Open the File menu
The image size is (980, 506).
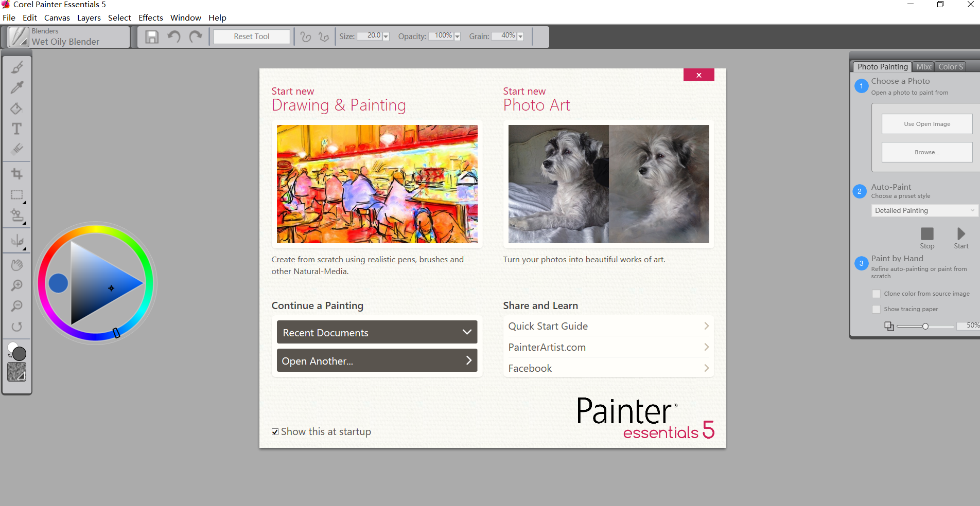[x=9, y=17]
